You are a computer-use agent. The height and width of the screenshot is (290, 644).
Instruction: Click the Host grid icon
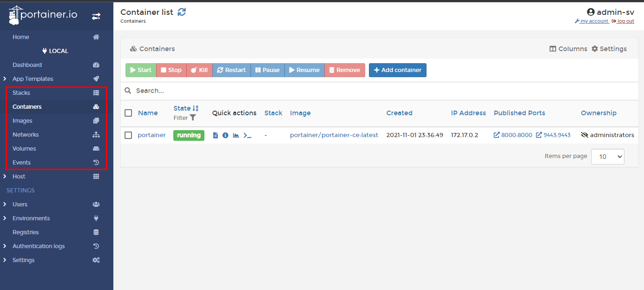click(x=96, y=177)
